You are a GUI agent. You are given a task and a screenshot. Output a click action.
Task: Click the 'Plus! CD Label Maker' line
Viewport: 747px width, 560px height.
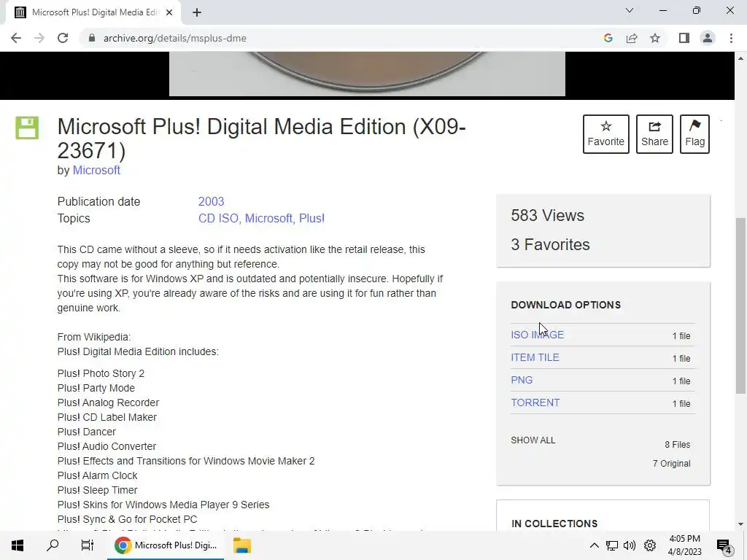pyautogui.click(x=107, y=417)
